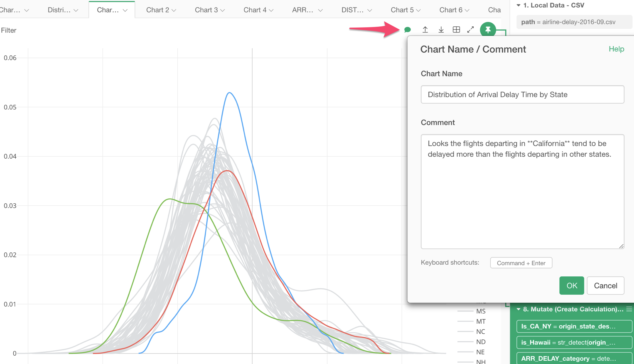Image resolution: width=634 pixels, height=364 pixels.
Task: Toggle NC series in legend
Action: pyautogui.click(x=481, y=331)
